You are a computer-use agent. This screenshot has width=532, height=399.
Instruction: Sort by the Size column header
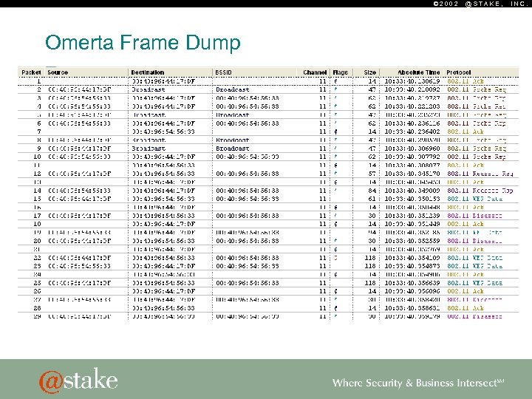[x=370, y=72]
